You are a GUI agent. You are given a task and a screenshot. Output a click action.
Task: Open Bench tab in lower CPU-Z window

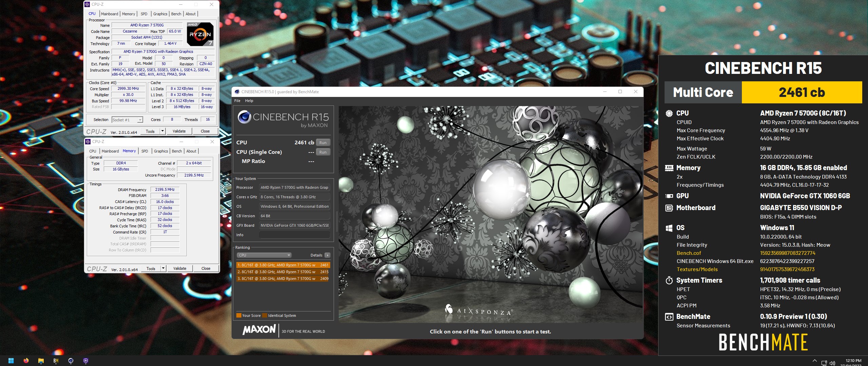[x=177, y=151]
